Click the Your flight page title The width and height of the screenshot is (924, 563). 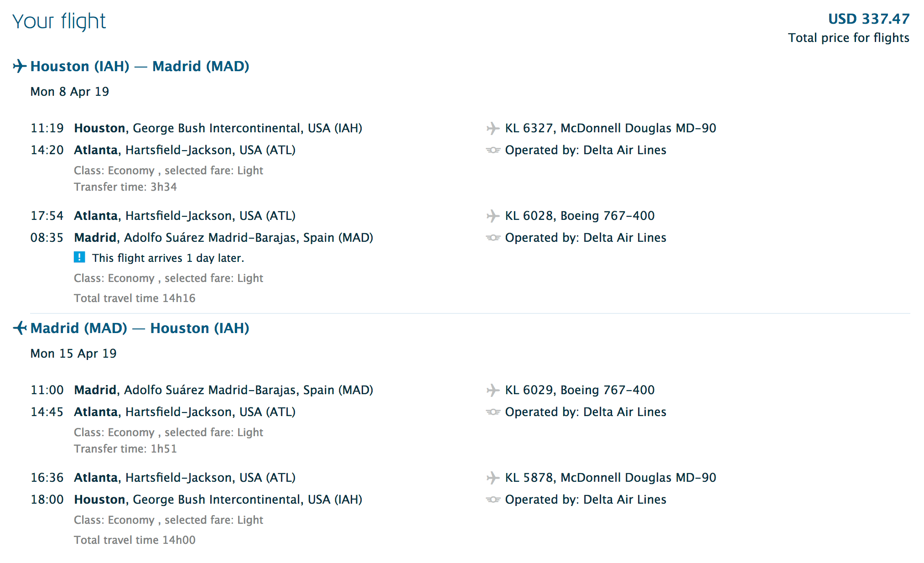pos(59,21)
